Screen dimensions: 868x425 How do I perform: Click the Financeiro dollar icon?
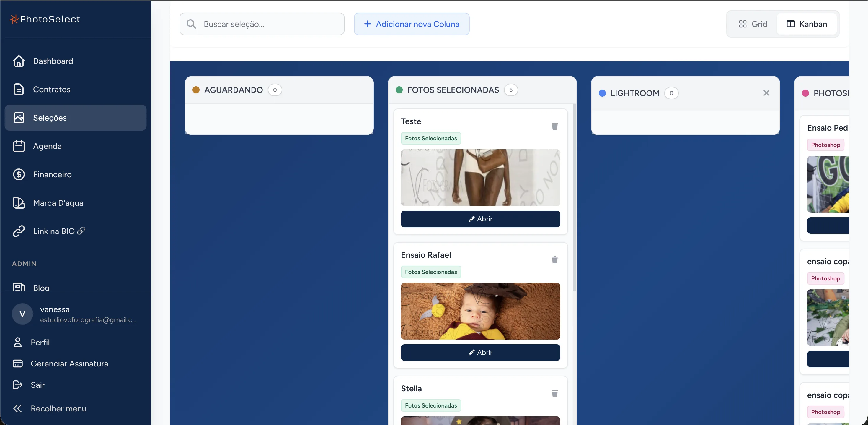point(19,174)
